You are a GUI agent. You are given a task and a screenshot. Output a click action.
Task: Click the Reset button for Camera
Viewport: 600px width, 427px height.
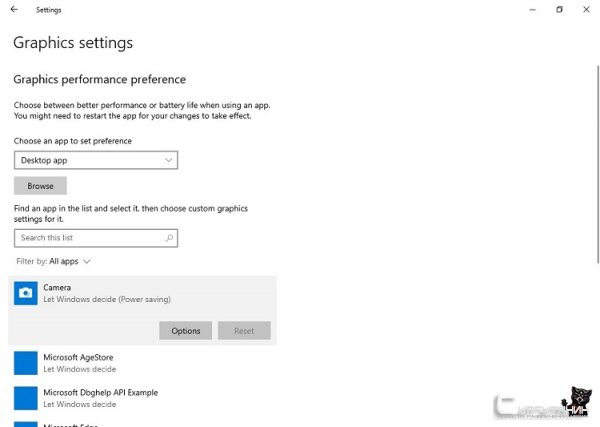pyautogui.click(x=244, y=331)
